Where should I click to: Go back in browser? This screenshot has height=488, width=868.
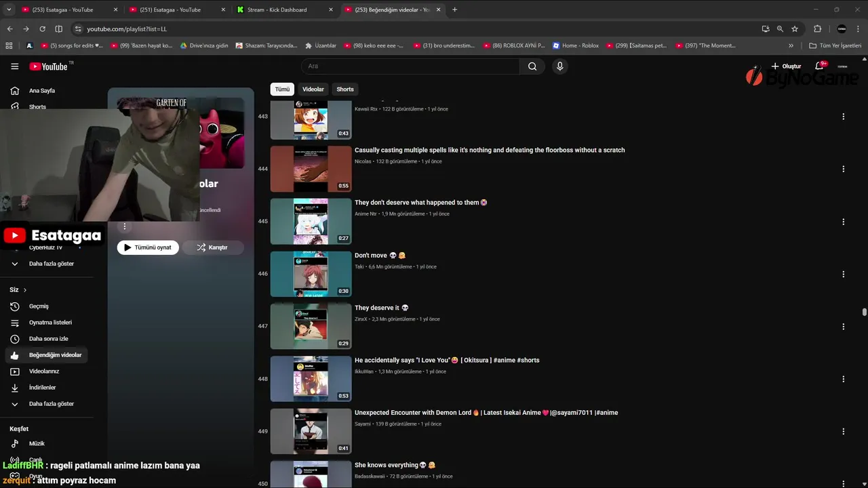pos(9,29)
